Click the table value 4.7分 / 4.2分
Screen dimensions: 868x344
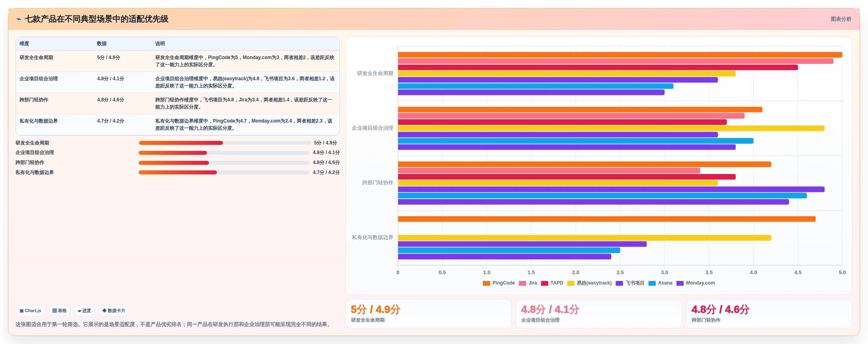(x=111, y=121)
